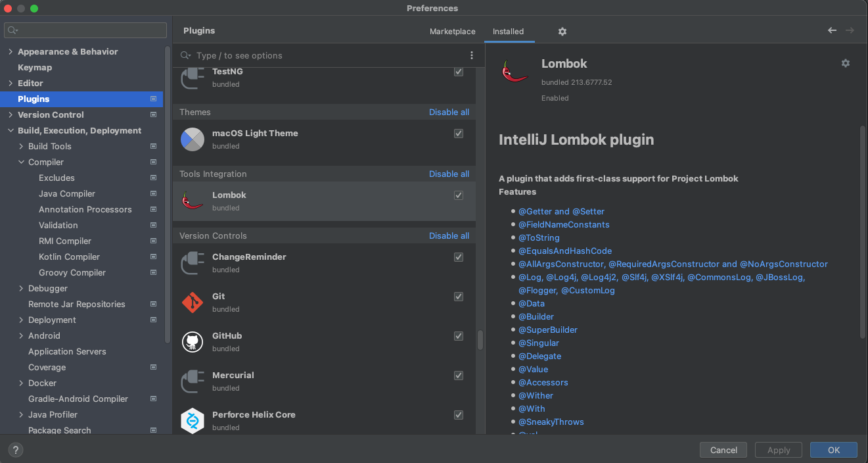
Task: Uncheck the macOS Light Theme checkbox
Action: click(x=459, y=134)
